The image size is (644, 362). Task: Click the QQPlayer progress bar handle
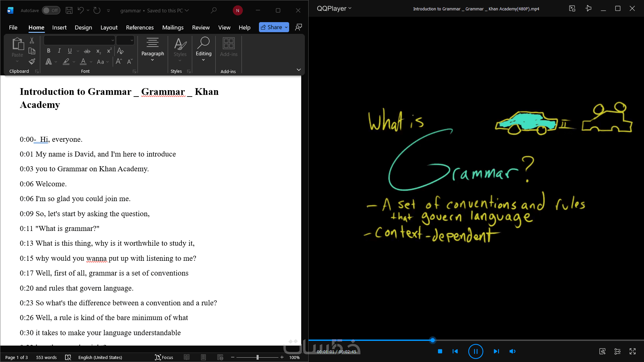click(x=433, y=340)
